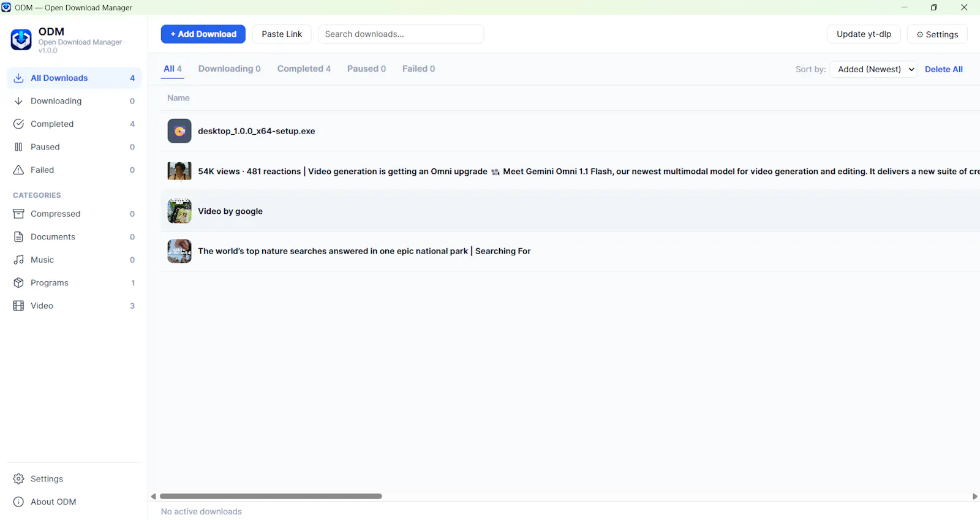
Task: Open Settings in the sidebar footer
Action: (74, 479)
